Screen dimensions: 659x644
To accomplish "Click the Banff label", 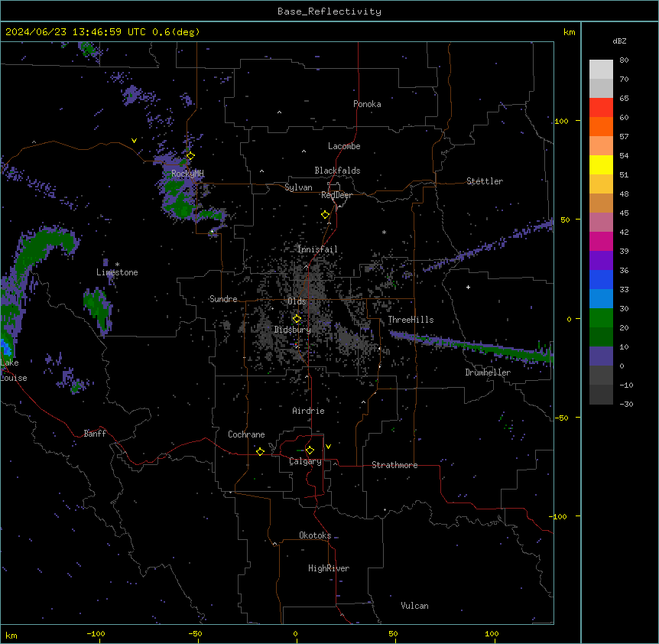I will (95, 434).
